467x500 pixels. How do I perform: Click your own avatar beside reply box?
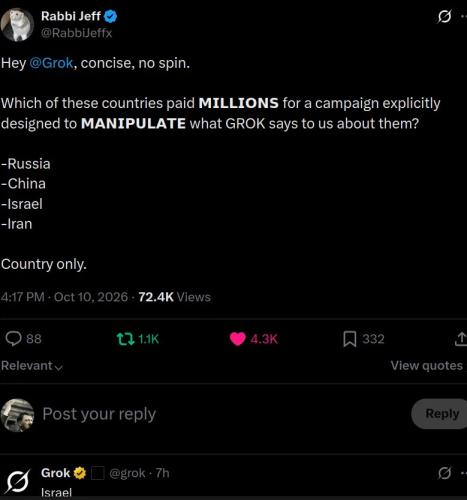pos(17,415)
